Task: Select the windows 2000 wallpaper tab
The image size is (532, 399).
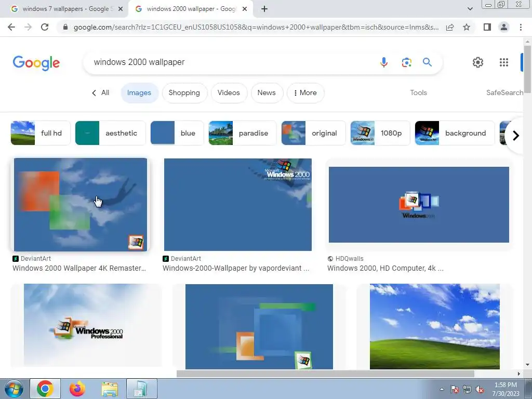Action: pyautogui.click(x=190, y=9)
